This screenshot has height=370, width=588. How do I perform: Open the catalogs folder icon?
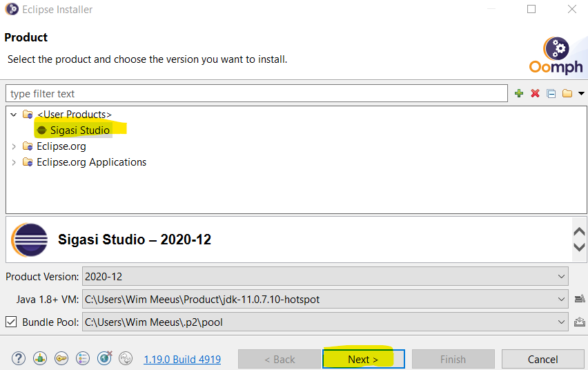pos(567,93)
